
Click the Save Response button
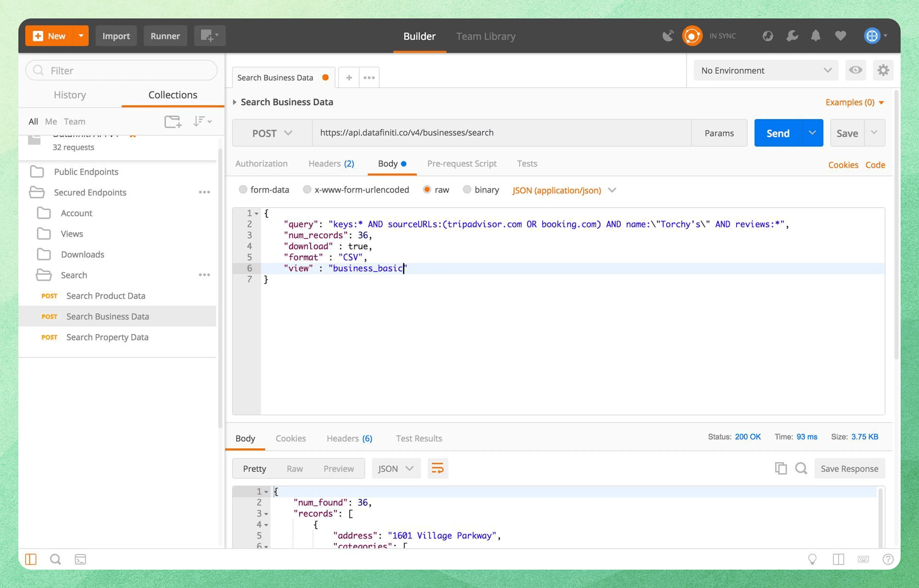[x=850, y=468]
